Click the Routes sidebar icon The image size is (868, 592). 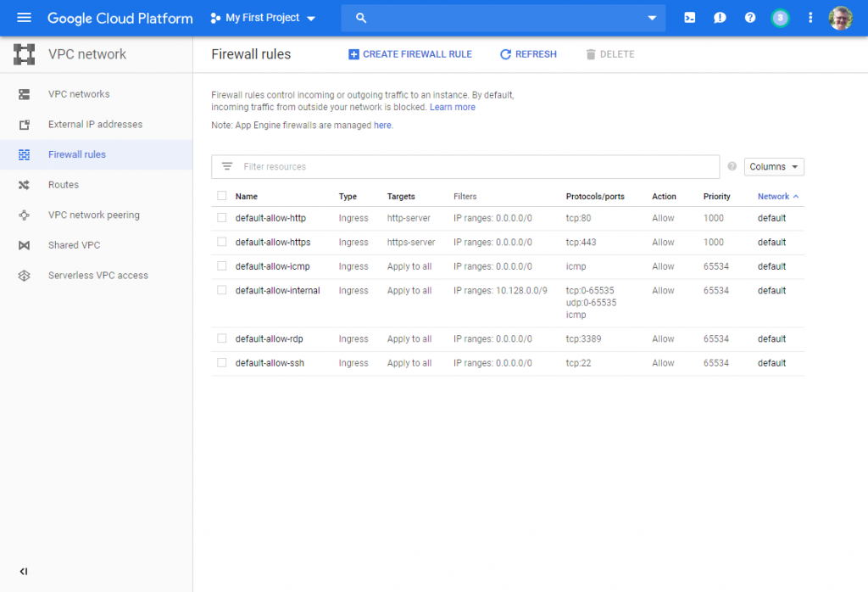[x=24, y=185]
